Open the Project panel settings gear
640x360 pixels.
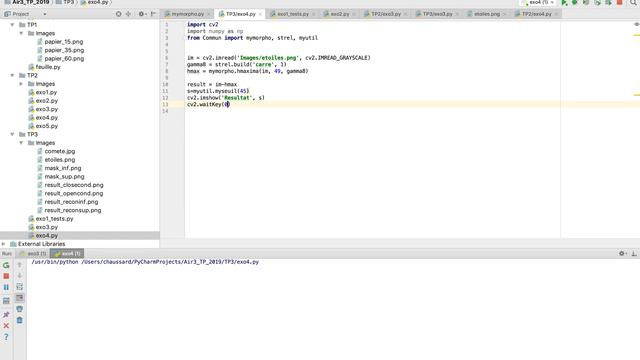point(142,14)
